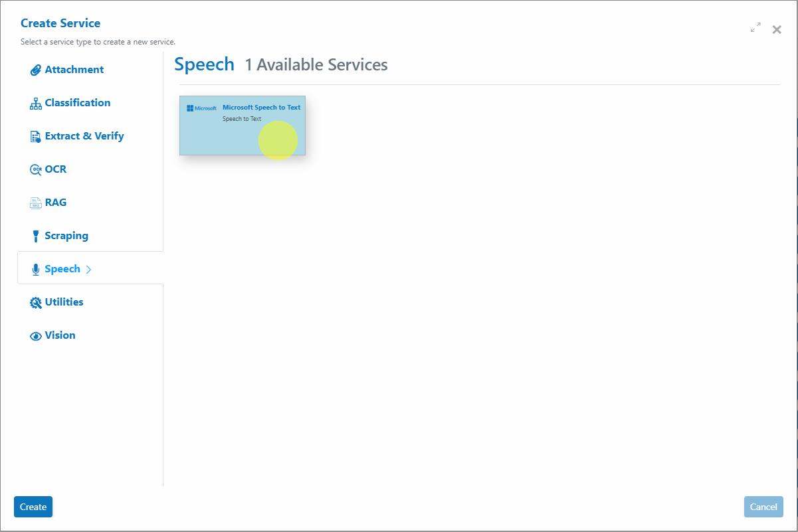
Task: Switch to the OCR category
Action: pyautogui.click(x=56, y=169)
